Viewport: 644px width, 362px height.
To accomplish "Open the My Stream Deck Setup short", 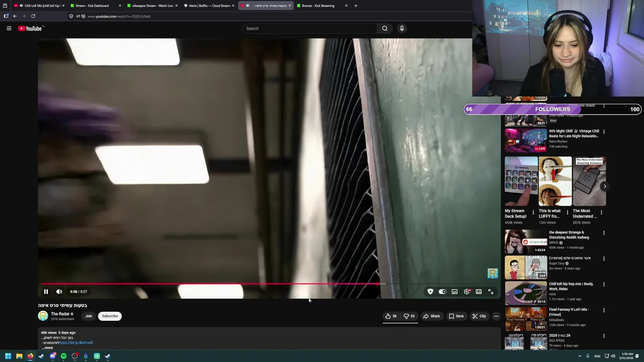I will click(521, 182).
